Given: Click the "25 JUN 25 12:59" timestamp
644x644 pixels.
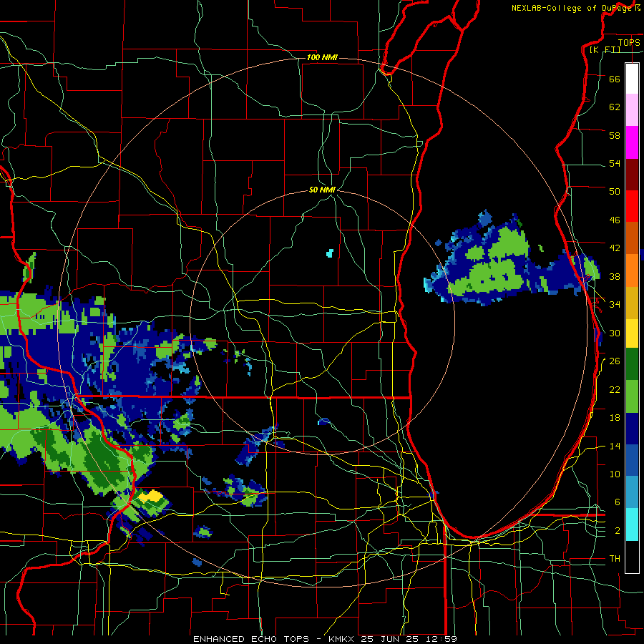Looking at the screenshot, I should point(409,639).
